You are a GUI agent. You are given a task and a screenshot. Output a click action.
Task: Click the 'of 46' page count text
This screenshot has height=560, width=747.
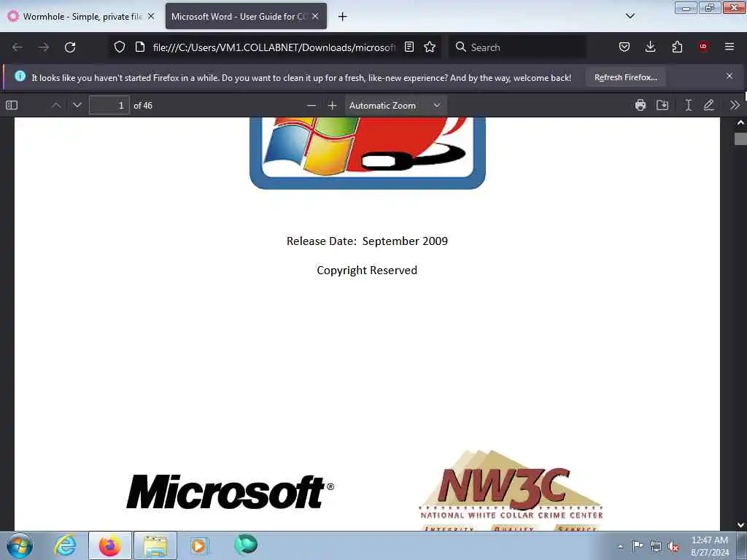[x=143, y=106]
